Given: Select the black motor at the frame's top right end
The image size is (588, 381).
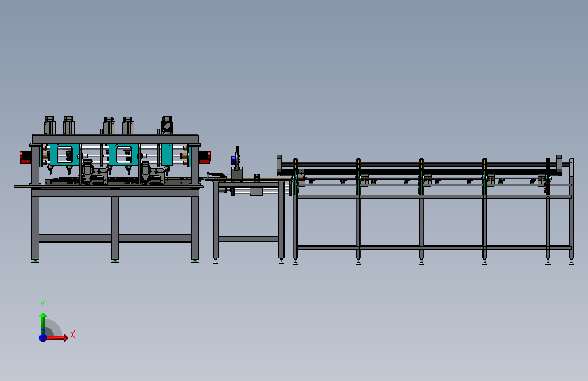Looking at the screenshot, I should (x=168, y=125).
